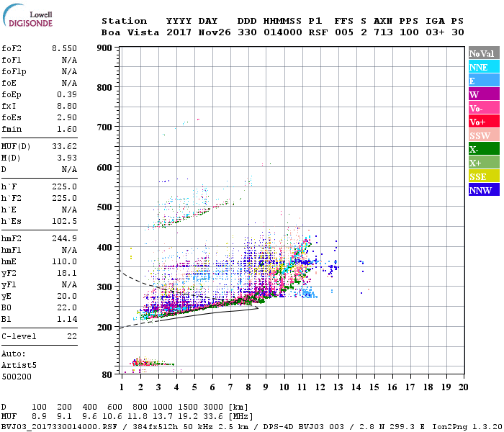Select the hmF2 value 244.9
Image resolution: width=504 pixels, height=432 pixels.
[64, 238]
